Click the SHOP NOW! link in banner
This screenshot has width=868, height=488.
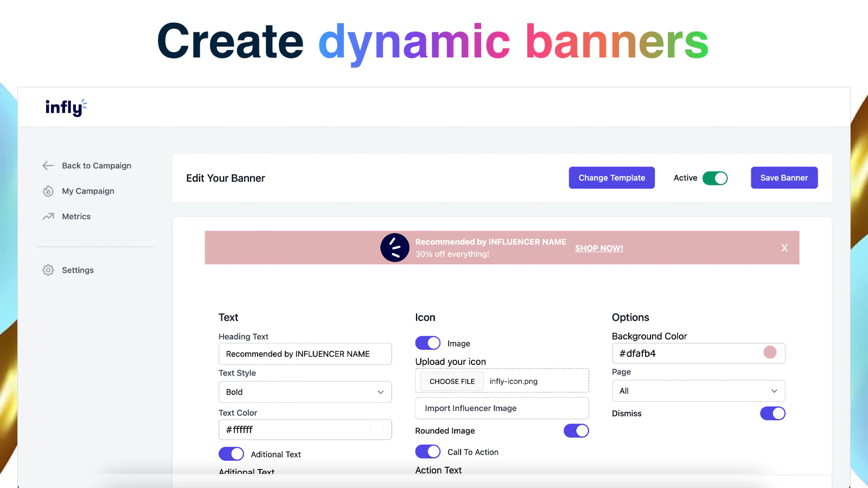tap(599, 248)
